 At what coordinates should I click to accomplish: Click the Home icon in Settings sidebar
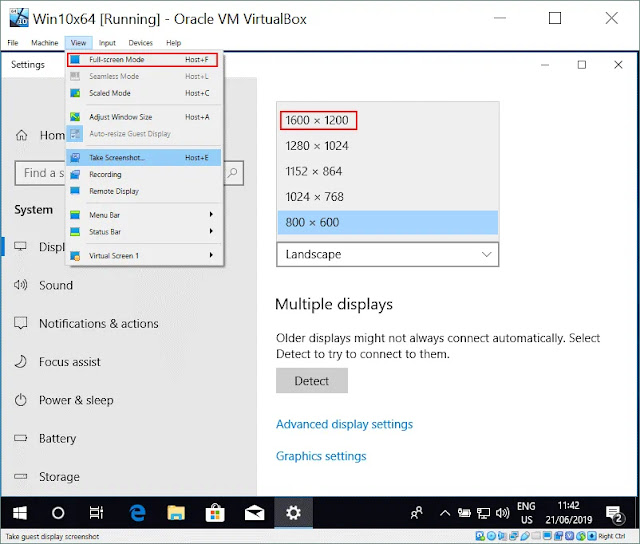pos(21,135)
